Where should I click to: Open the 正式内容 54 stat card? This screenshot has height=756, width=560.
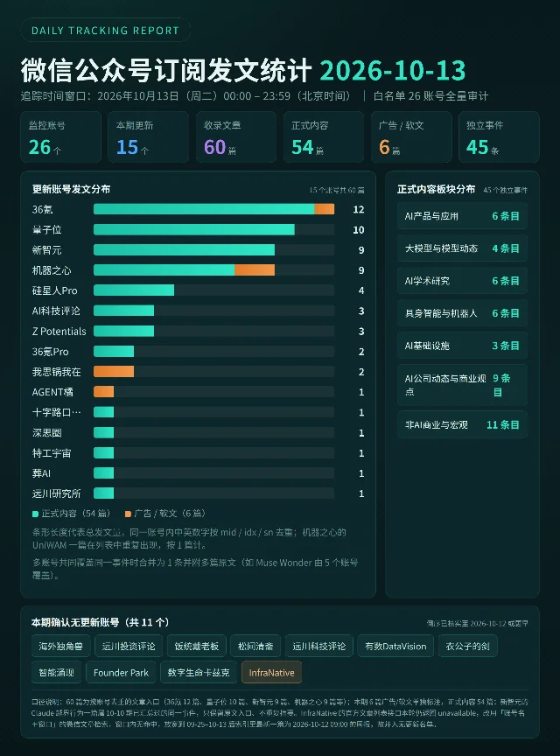(x=324, y=136)
